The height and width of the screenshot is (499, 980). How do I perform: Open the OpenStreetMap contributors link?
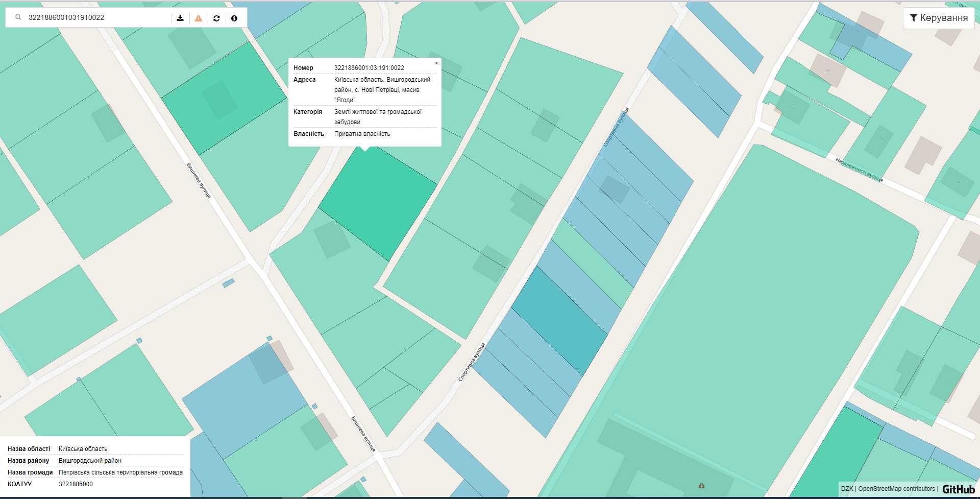pos(896,489)
